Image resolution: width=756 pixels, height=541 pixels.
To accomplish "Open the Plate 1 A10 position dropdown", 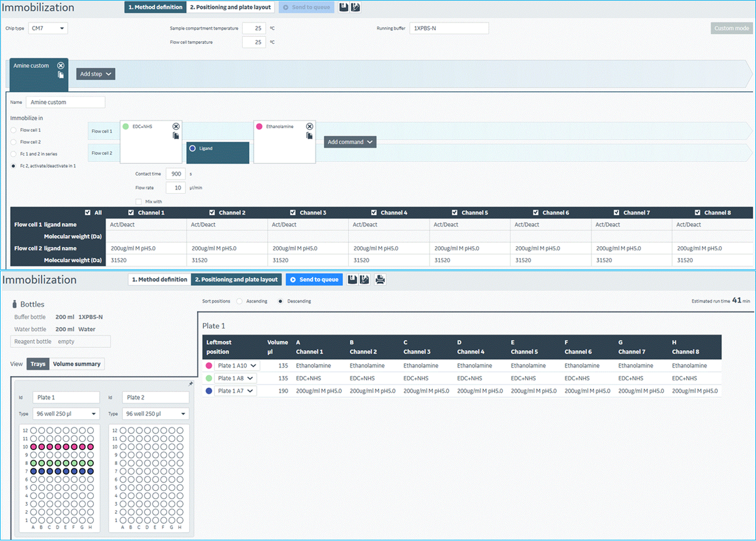I will pos(237,366).
